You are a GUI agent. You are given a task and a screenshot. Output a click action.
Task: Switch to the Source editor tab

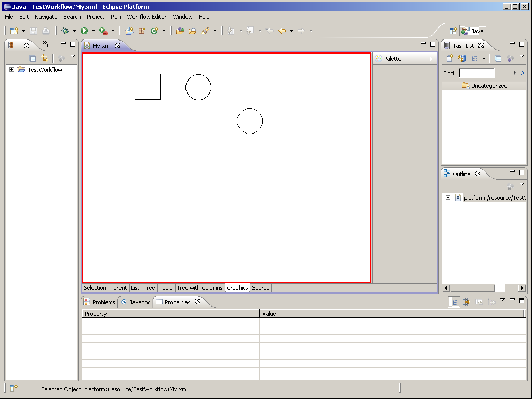(261, 288)
